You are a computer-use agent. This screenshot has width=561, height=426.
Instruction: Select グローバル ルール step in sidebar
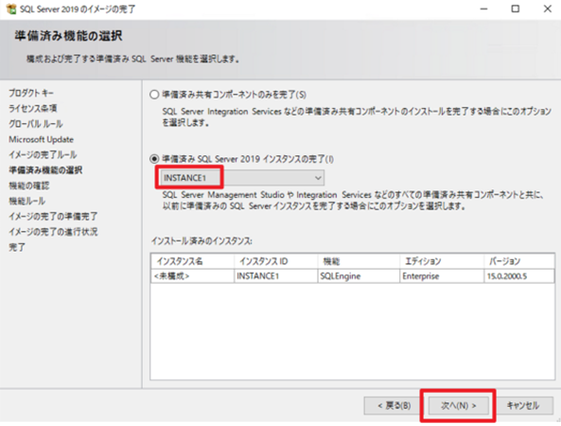(x=36, y=124)
